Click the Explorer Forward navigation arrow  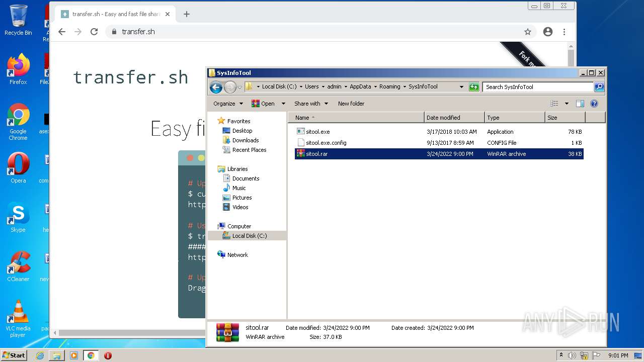click(230, 87)
